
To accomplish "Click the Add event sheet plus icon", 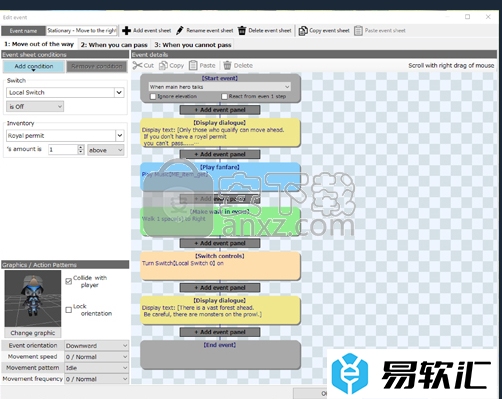I will [x=126, y=31].
